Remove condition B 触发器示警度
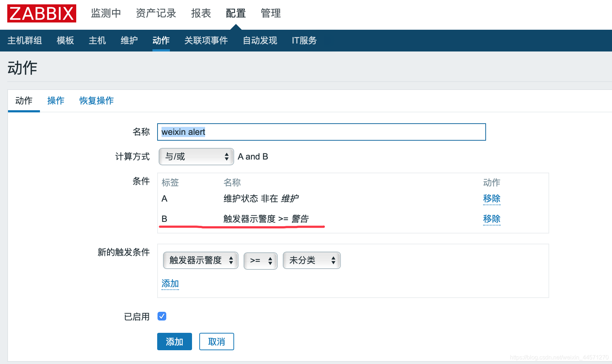 (x=492, y=219)
